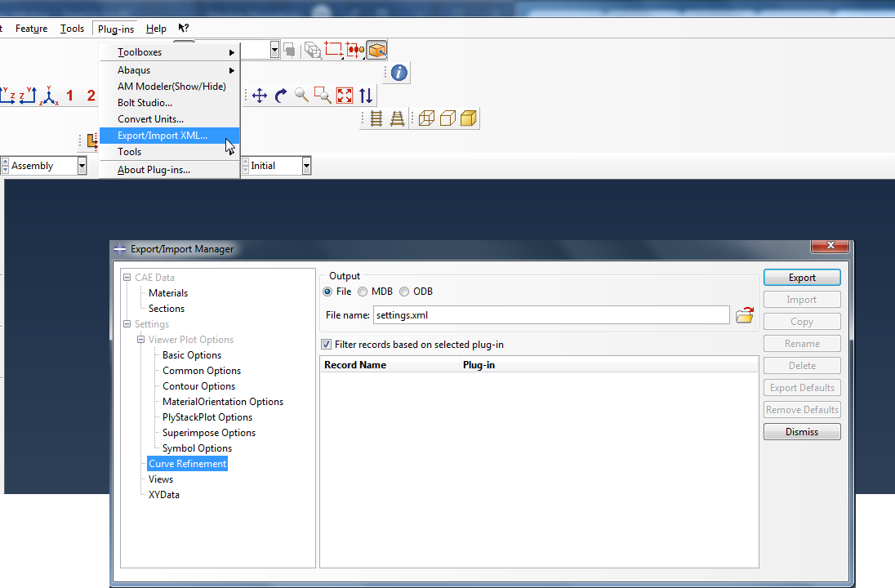Activate the Box zoom tool
The image size is (895, 588).
pyautogui.click(x=322, y=96)
